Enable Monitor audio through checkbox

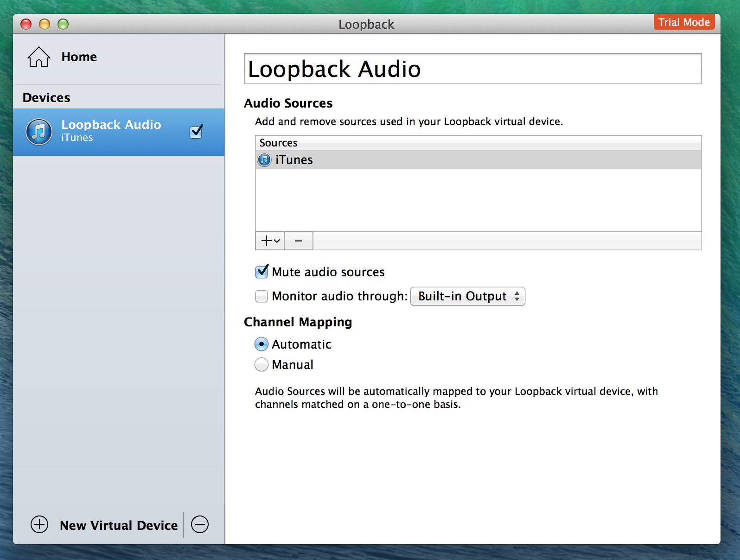tap(262, 296)
